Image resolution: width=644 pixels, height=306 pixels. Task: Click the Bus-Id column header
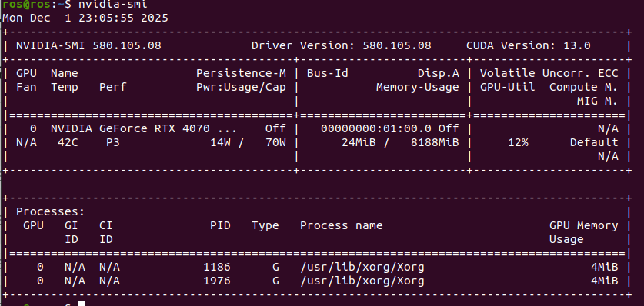[x=327, y=73]
